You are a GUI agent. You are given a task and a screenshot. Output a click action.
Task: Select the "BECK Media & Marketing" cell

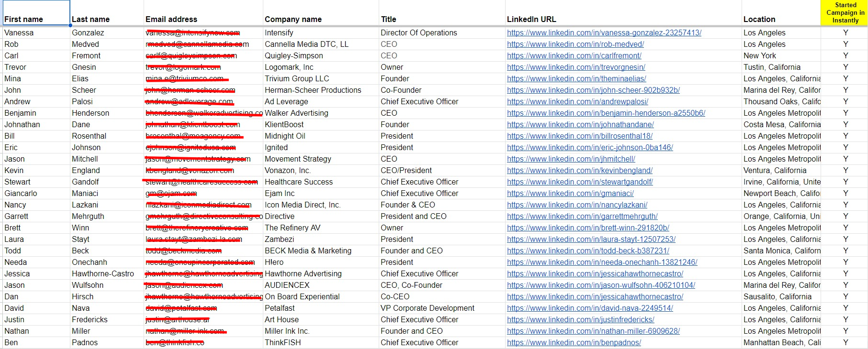308,251
